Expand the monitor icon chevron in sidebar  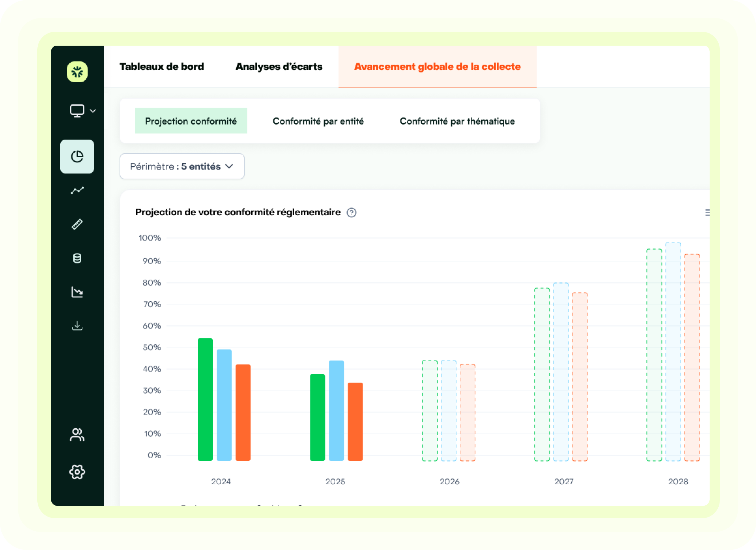click(x=93, y=111)
